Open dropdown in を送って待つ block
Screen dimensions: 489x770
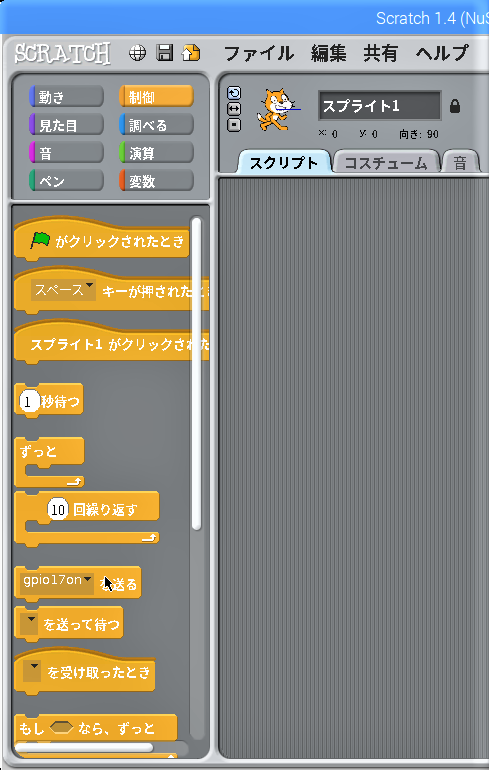31,624
